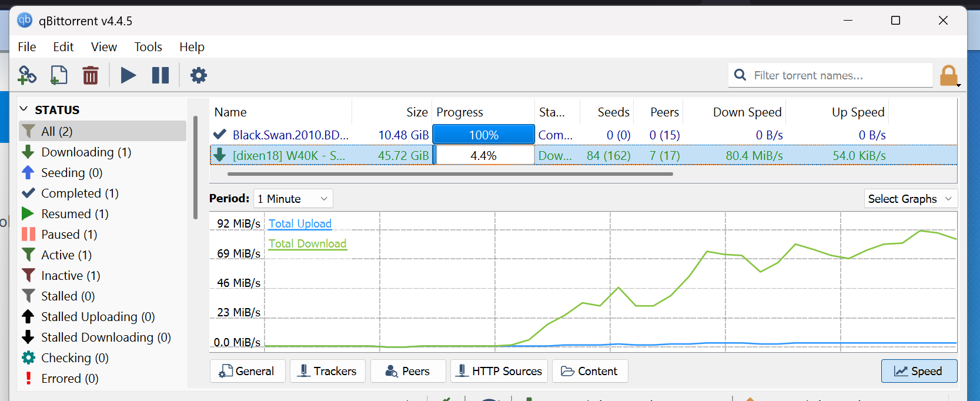Click the Total Download legend link
Image resolution: width=980 pixels, height=401 pixels.
pos(307,243)
